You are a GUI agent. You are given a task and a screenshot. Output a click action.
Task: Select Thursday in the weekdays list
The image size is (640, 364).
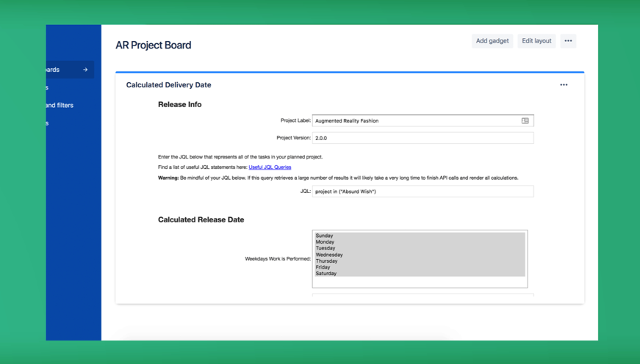326,261
